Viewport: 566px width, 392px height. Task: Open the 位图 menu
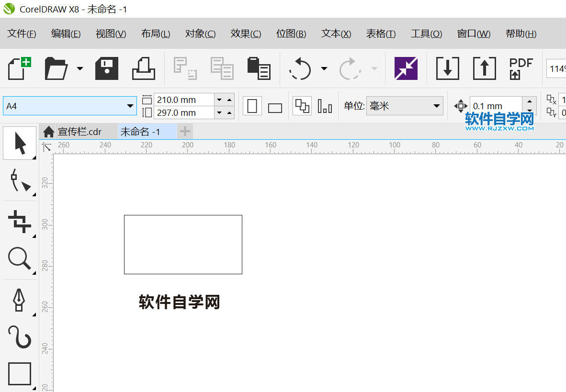pyautogui.click(x=291, y=34)
